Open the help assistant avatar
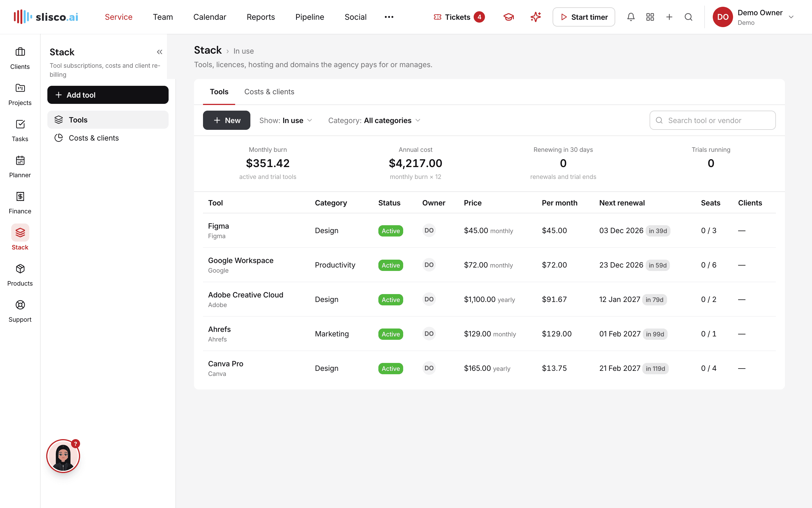This screenshot has width=812, height=508. pos(63,456)
